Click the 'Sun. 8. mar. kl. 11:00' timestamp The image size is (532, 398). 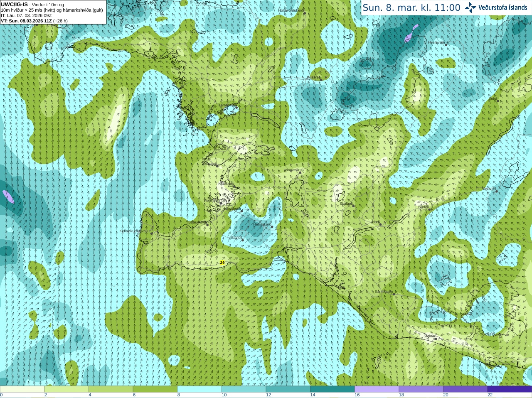click(411, 7)
